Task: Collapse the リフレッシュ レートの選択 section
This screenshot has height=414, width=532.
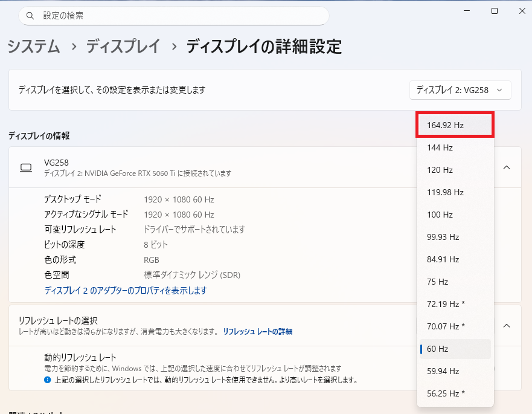Action: 507,325
